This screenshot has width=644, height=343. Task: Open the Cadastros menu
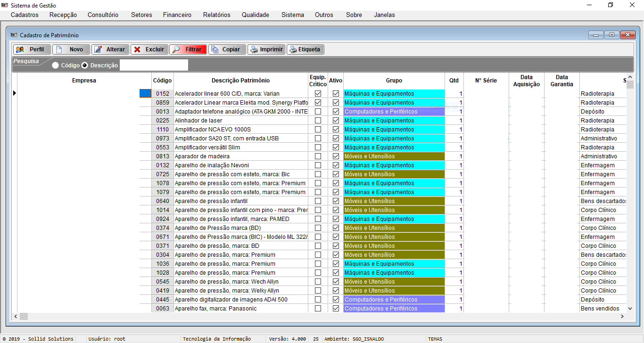pyautogui.click(x=25, y=15)
